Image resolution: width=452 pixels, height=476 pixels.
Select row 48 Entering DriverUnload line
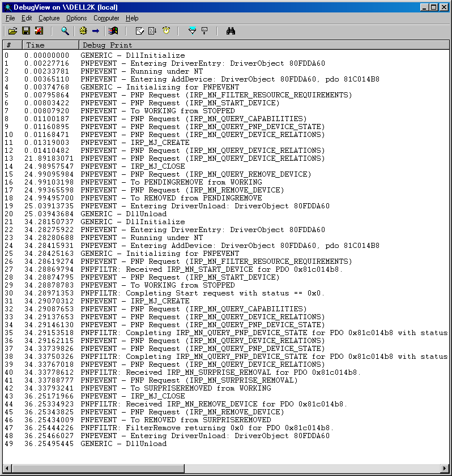pos(226,436)
